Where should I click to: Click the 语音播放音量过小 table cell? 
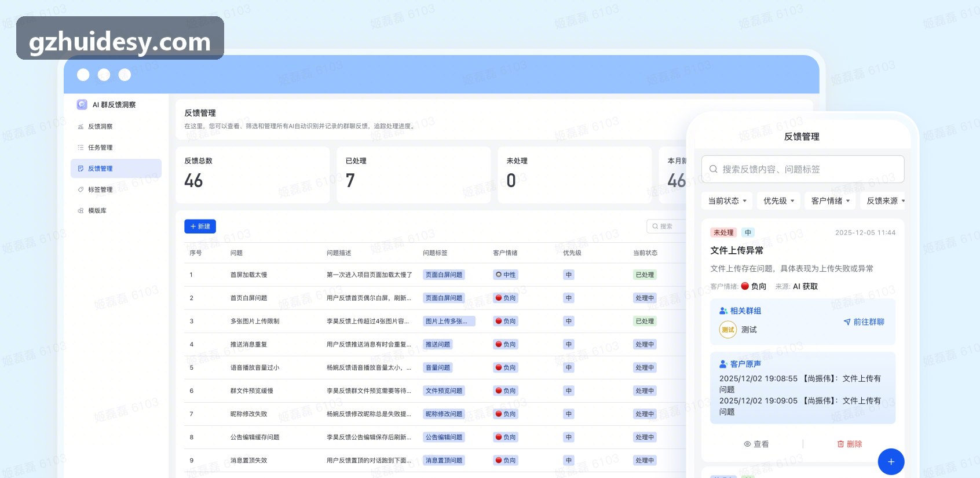pyautogui.click(x=255, y=368)
